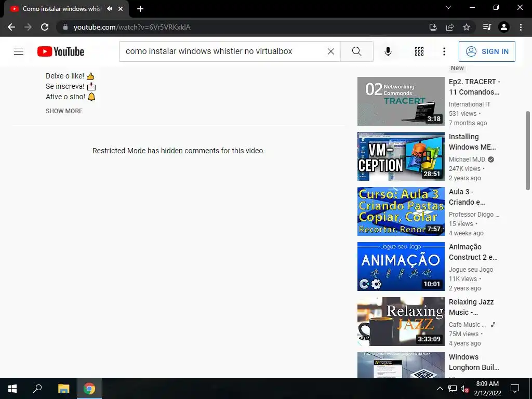Open YouTube settings three-dot menu
Viewport: 532px width, 399px height.
(444, 51)
